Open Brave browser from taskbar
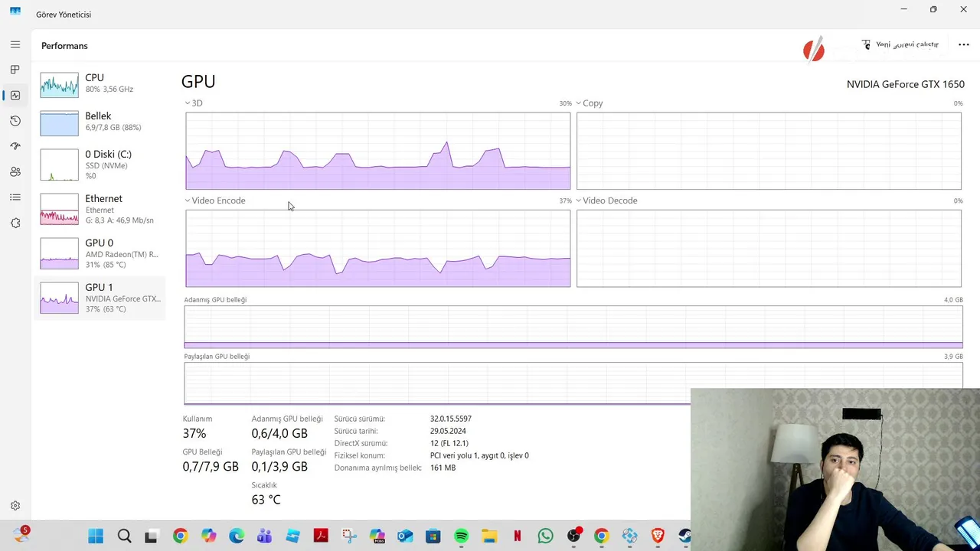 tap(658, 536)
